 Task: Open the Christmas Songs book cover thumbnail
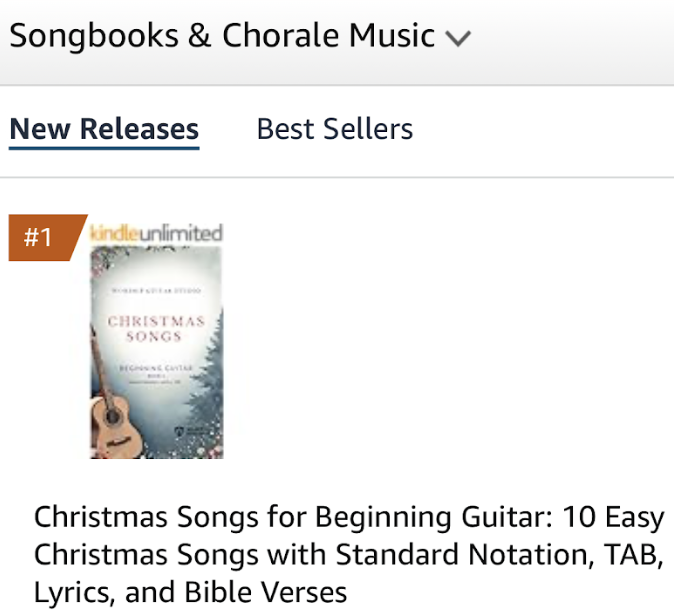(x=156, y=352)
